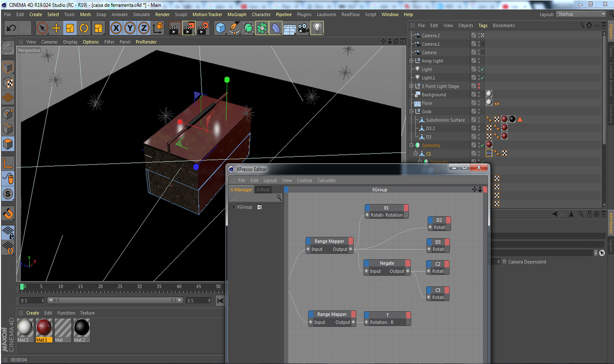The width and height of the screenshot is (614, 364).
Task: Click the Coordinate System icon
Action: click(158, 28)
